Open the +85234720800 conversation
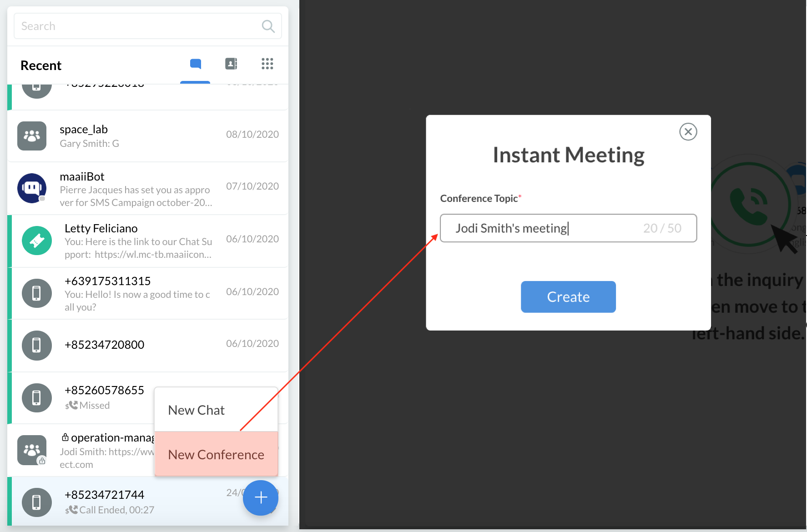Viewport: 807px width, 532px height. 148,346
